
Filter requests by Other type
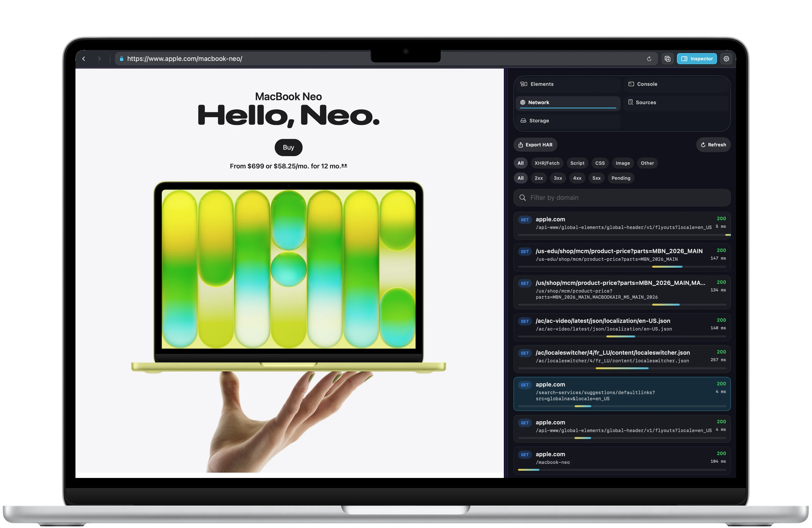tap(647, 163)
